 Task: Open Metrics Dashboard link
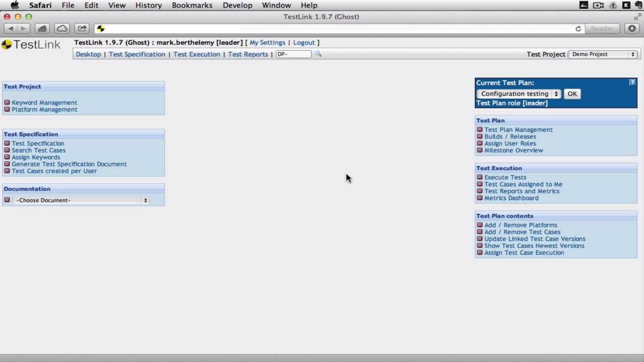point(511,198)
